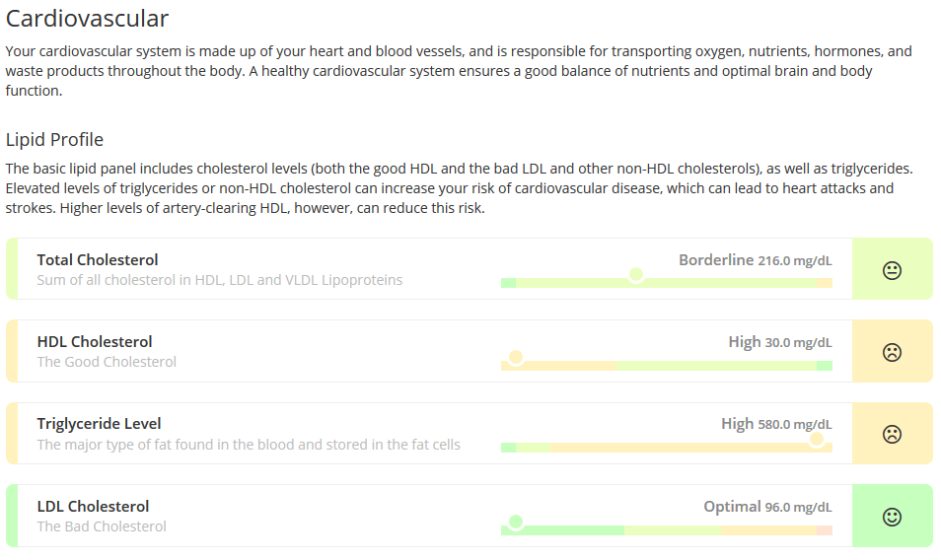
Task: Open the HDL Cholesterol result title
Action: click(x=95, y=342)
